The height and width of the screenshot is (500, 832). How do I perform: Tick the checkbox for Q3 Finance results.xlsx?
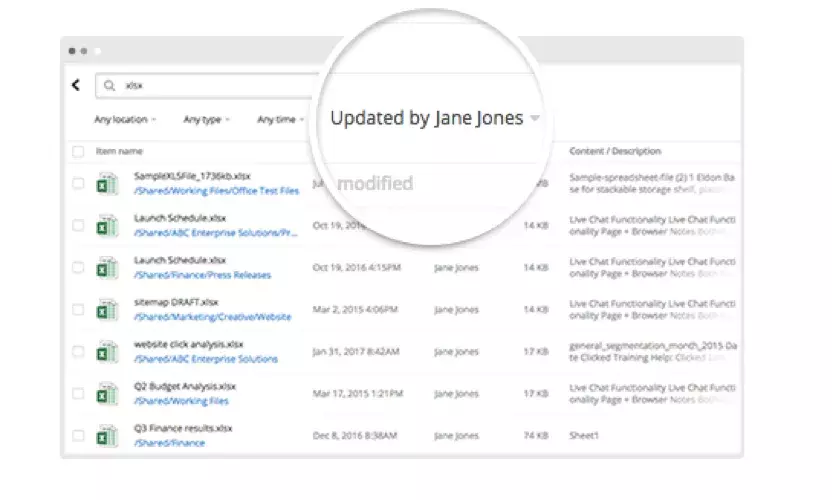(x=78, y=435)
